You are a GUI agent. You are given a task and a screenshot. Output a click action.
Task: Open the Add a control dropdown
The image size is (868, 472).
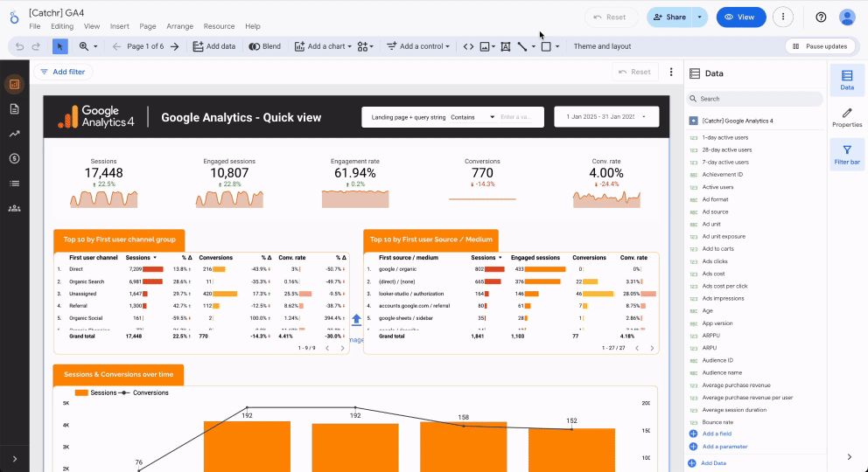(418, 46)
